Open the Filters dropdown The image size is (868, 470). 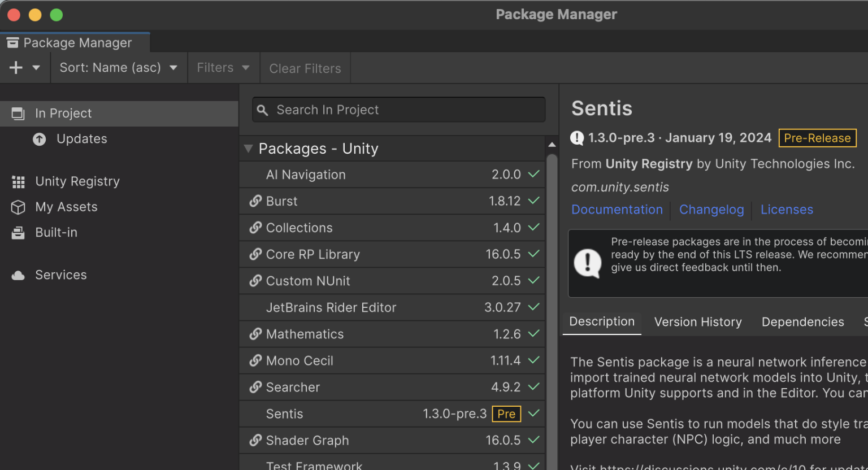[x=222, y=67]
